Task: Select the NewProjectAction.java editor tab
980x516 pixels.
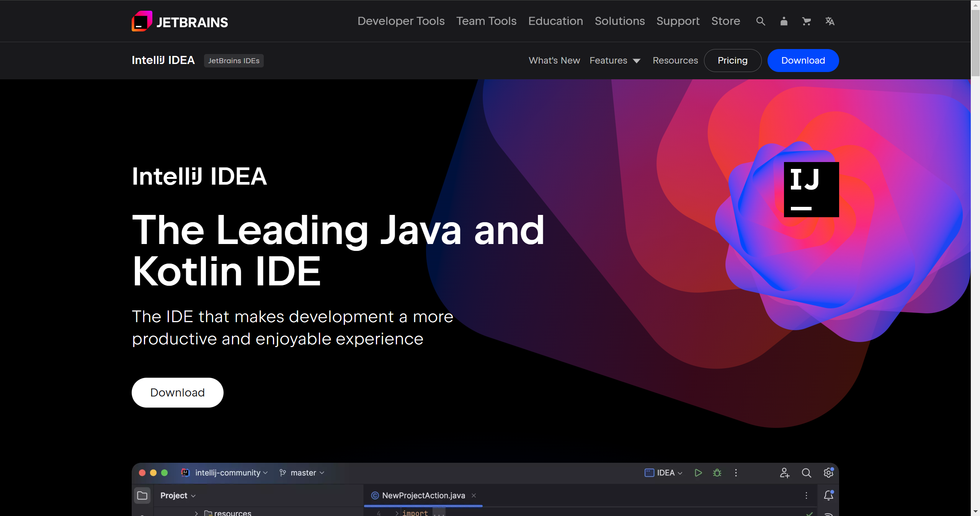Action: pyautogui.click(x=423, y=495)
